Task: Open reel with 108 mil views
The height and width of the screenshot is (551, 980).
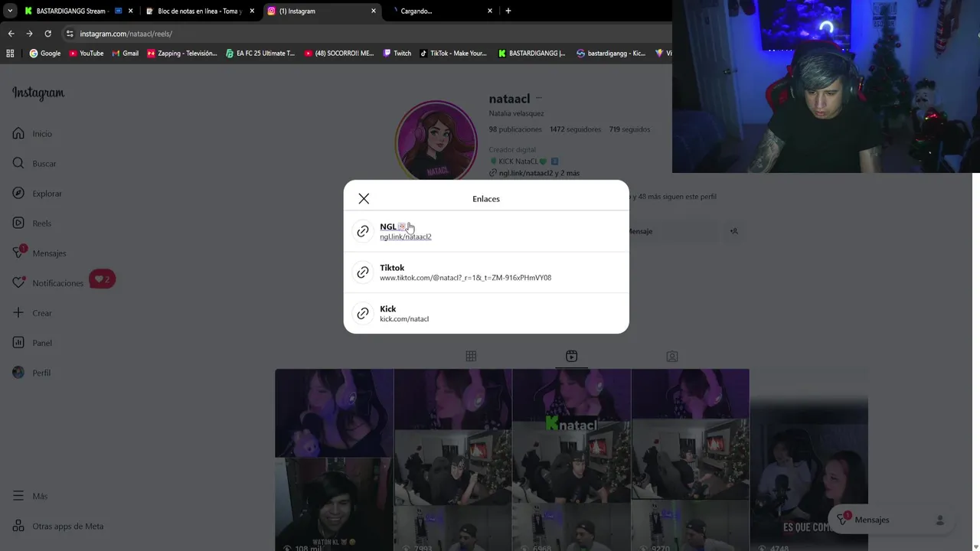Action: click(x=335, y=460)
